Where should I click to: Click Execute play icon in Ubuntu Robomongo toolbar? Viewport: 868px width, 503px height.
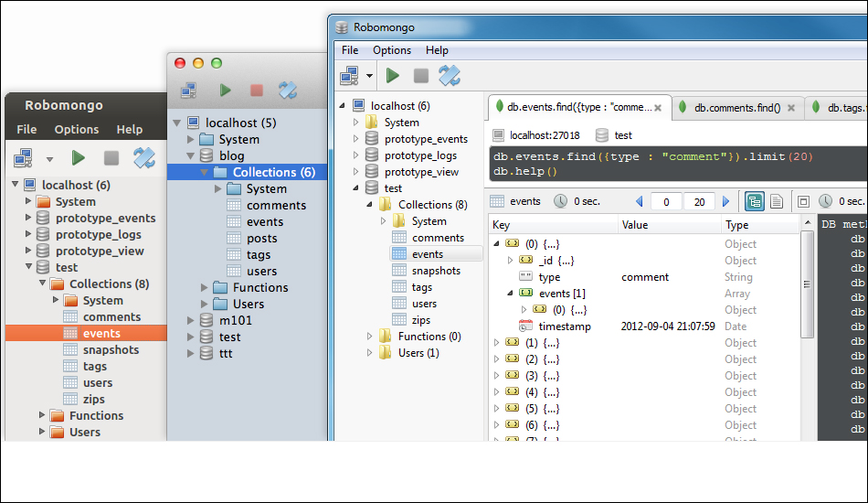pyautogui.click(x=78, y=158)
